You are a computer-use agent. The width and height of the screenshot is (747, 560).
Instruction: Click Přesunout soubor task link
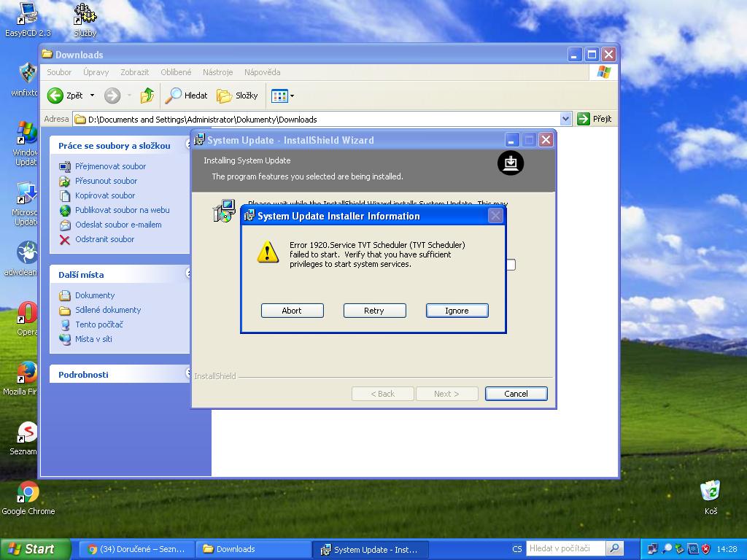[x=106, y=181]
